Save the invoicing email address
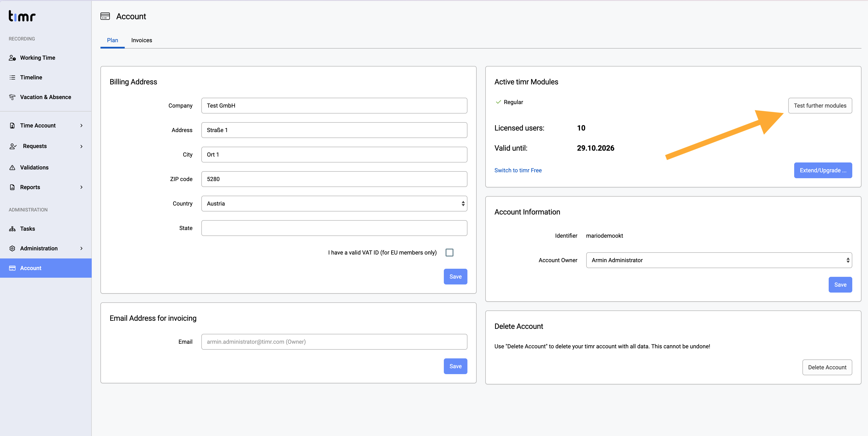The width and height of the screenshot is (868, 436). click(x=455, y=366)
